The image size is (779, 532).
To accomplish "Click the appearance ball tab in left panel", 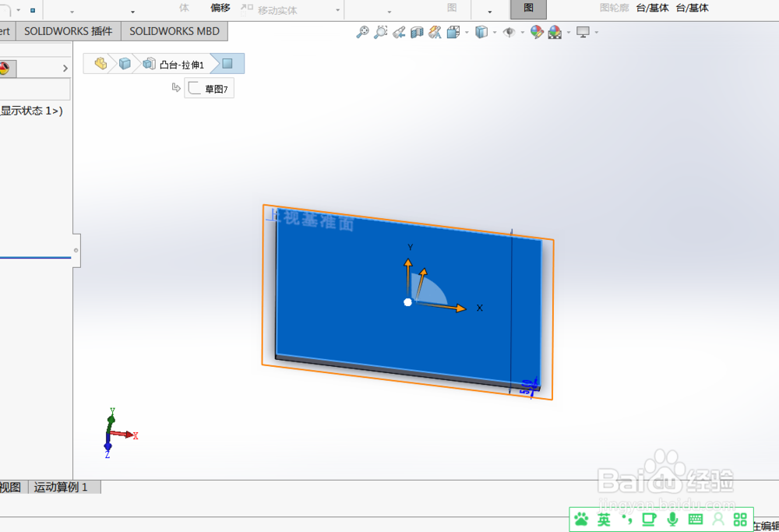I will [5, 68].
